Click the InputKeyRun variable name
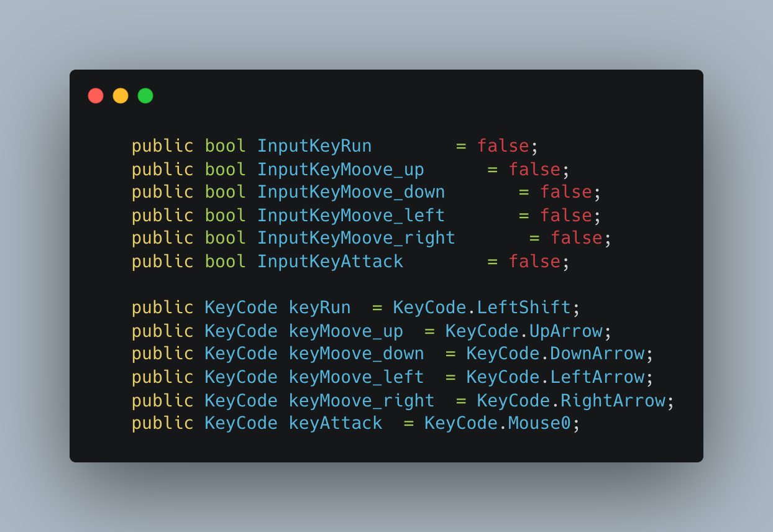773x532 pixels. 314,146
